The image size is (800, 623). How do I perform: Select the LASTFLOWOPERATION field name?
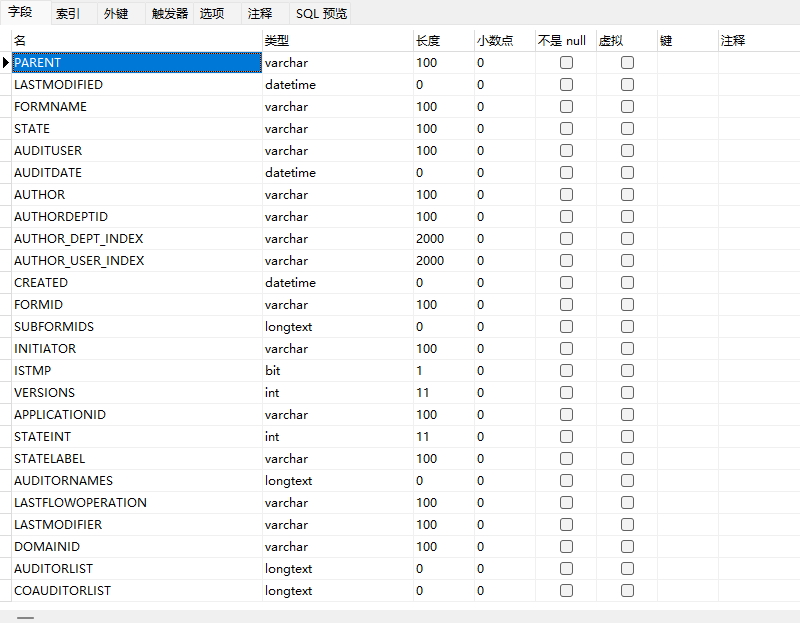(137, 503)
